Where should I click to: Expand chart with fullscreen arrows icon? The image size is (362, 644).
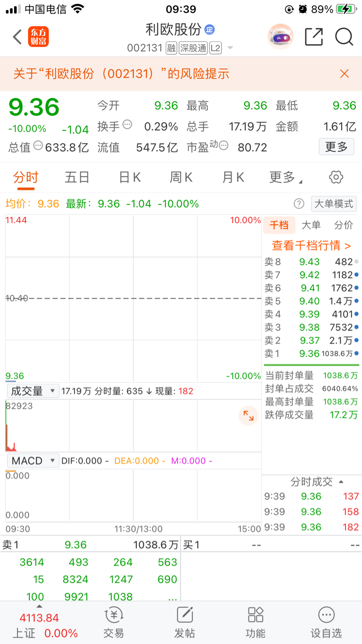tap(248, 416)
